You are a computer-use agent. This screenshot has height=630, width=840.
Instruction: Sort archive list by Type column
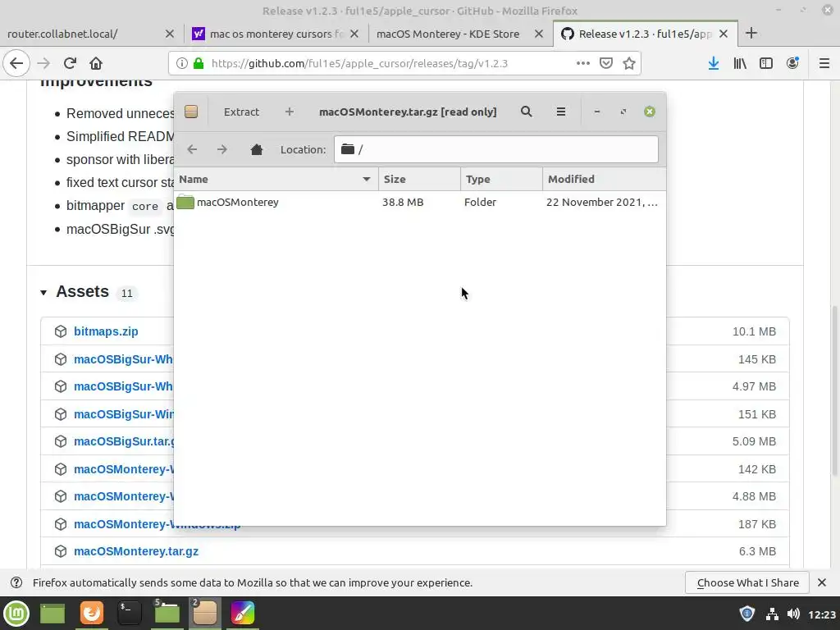coord(501,179)
